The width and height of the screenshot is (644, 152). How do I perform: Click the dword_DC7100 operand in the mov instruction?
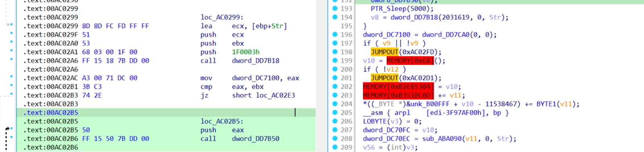click(x=257, y=78)
